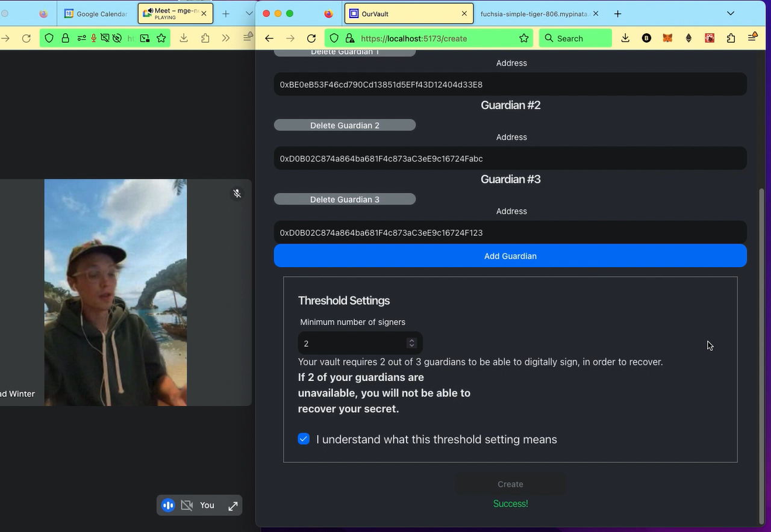Image resolution: width=771 pixels, height=532 pixels.
Task: Open a new tab in OurVault window
Action: click(617, 13)
